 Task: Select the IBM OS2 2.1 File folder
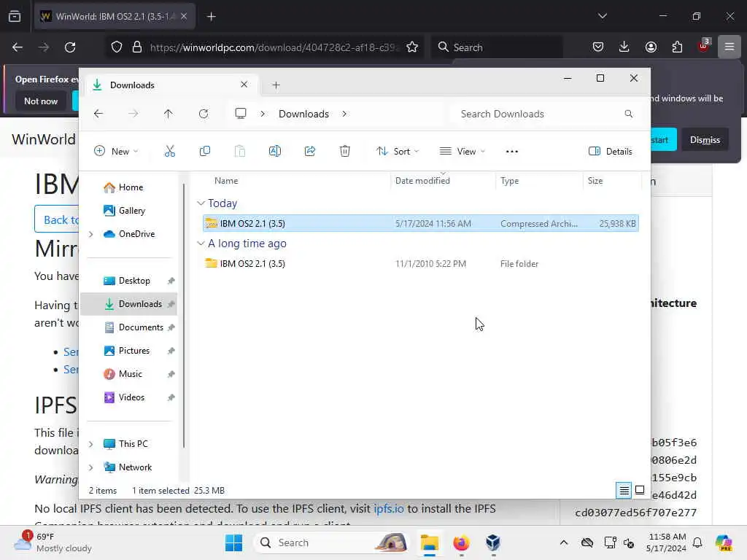point(421,264)
